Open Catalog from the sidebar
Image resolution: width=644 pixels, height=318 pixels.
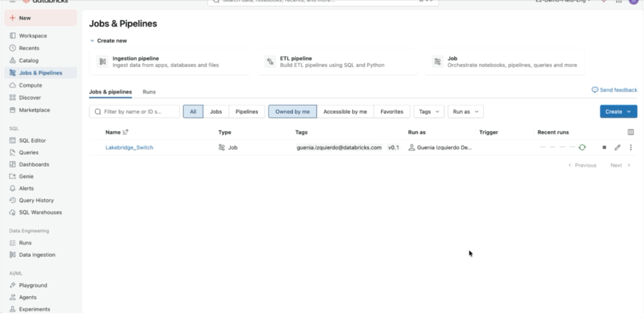coord(41,60)
